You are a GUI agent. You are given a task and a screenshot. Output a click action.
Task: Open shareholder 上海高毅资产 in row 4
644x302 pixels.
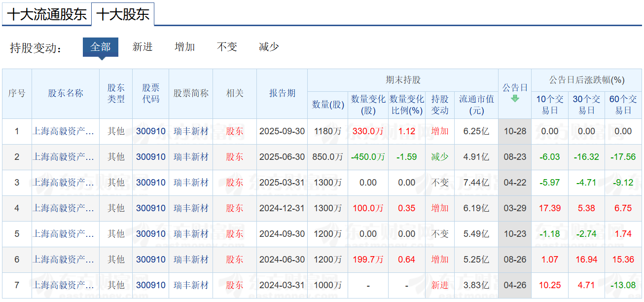point(64,208)
